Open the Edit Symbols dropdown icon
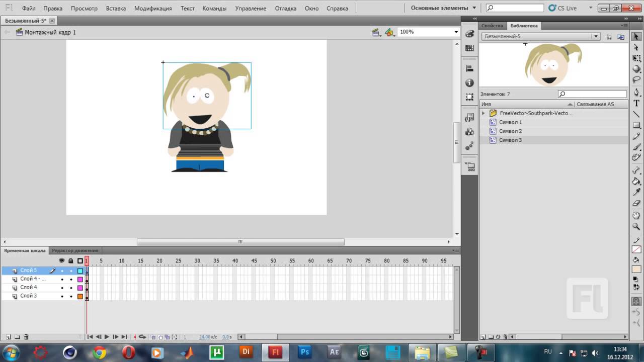Viewport: 644px width, 362px height. coord(389,32)
